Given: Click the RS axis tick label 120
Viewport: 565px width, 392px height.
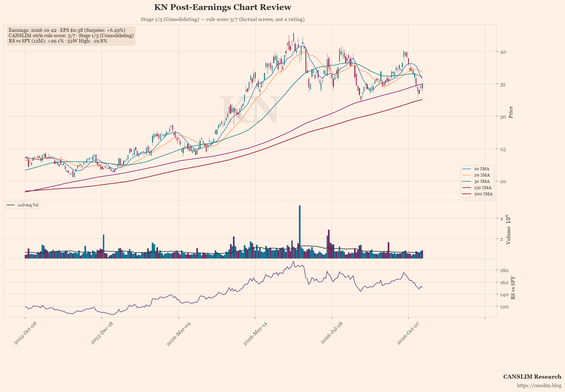Looking at the screenshot, I should [504, 307].
